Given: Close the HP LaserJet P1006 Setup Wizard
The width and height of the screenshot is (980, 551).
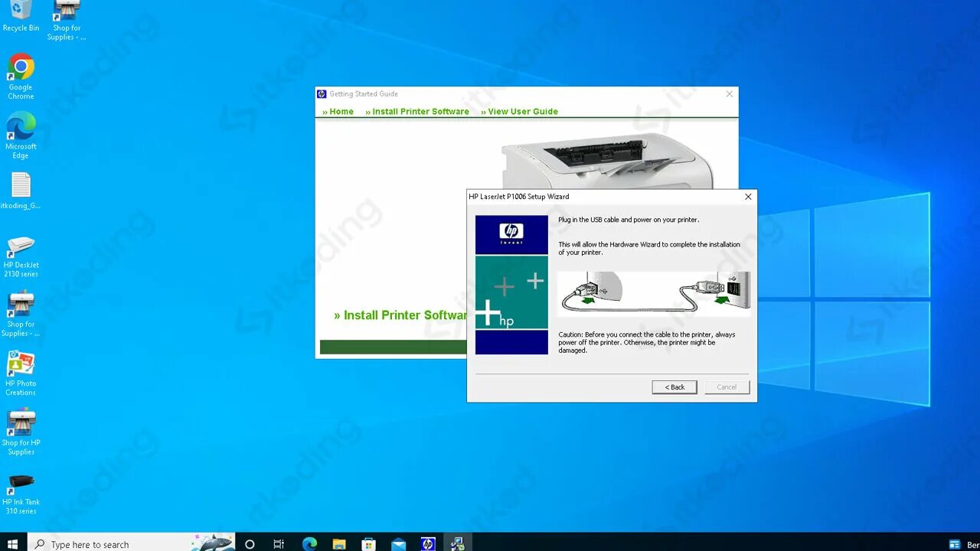Looking at the screenshot, I should coord(748,197).
